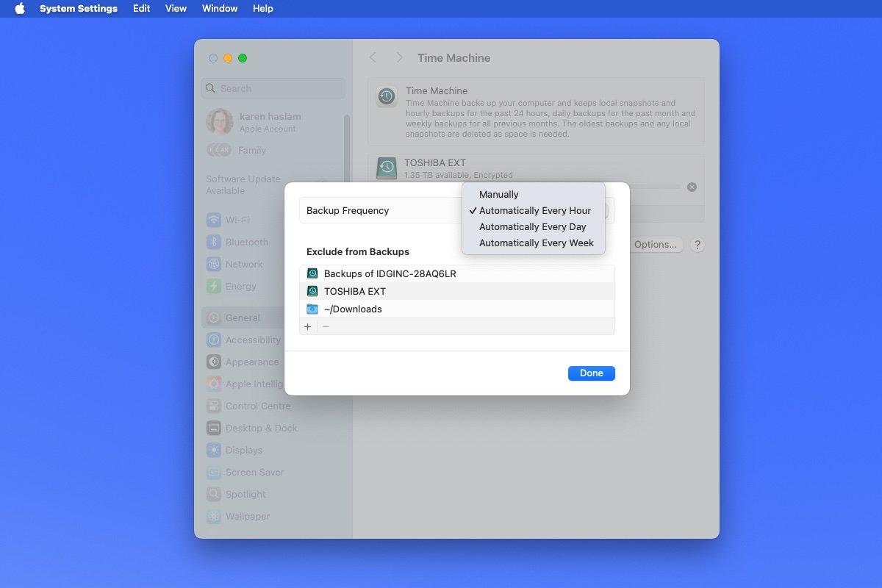Screen dimensions: 882x588
Task: Click the Wi-Fi sidebar icon
Action: (214, 220)
